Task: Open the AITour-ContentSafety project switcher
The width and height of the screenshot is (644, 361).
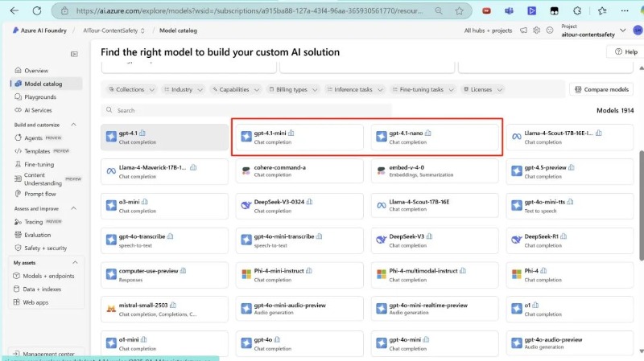Action: pos(114,31)
